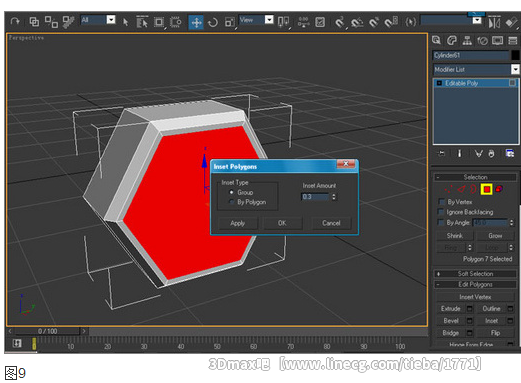Image resolution: width=521 pixels, height=383 pixels.
Task: Click the By Angle spinner arrows
Action: (512, 222)
